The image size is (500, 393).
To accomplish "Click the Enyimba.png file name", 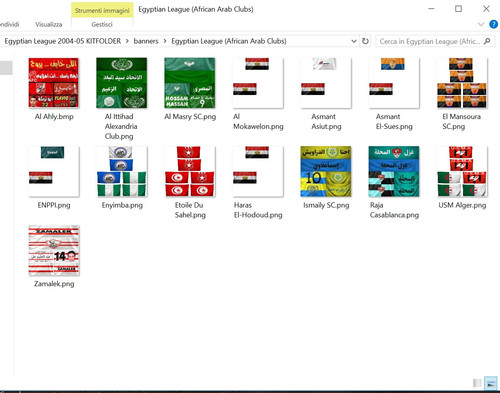I will (122, 205).
